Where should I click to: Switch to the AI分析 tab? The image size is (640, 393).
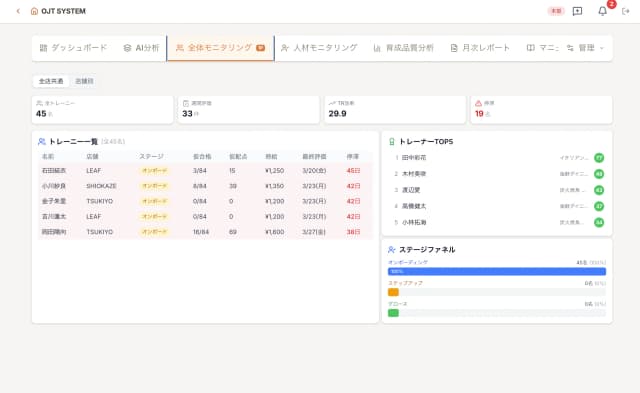(141, 48)
